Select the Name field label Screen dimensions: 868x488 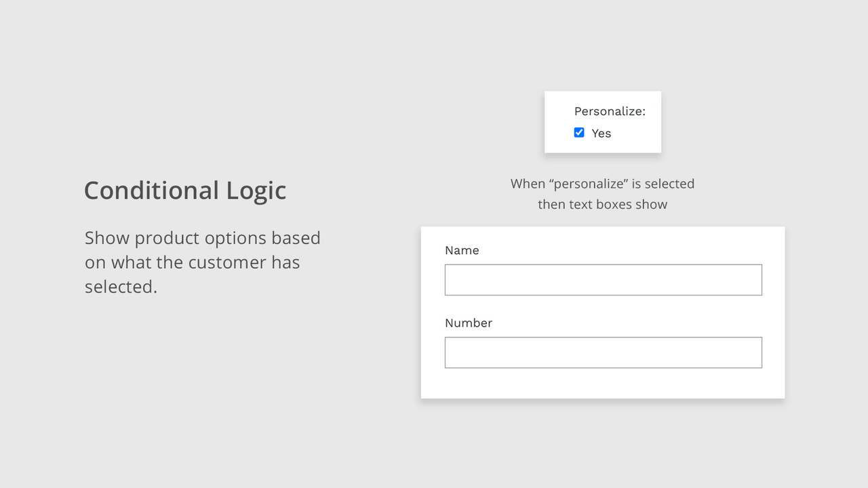pyautogui.click(x=462, y=250)
